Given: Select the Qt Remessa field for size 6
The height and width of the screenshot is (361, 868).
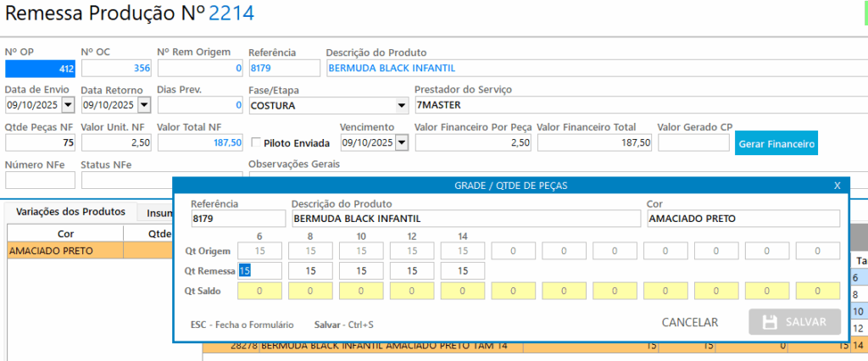Looking at the screenshot, I should [x=259, y=270].
